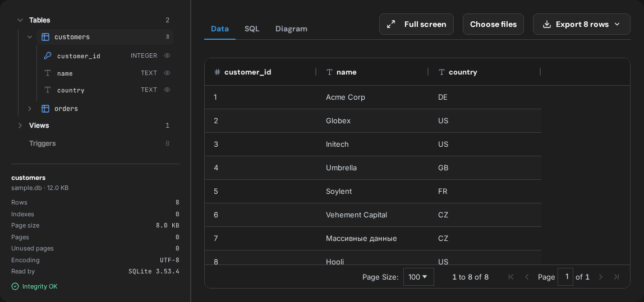The image size is (644, 302).
Task: Click the INTEGER type label for customer_id
Action: (144, 55)
